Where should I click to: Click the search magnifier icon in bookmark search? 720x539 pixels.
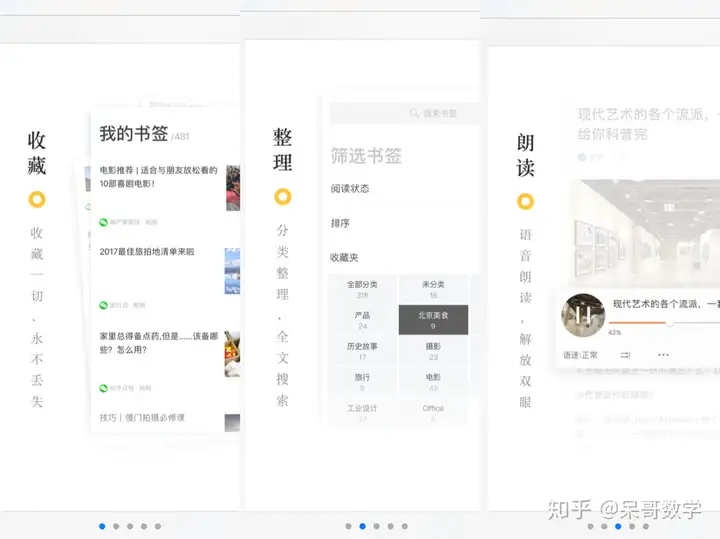(x=414, y=114)
